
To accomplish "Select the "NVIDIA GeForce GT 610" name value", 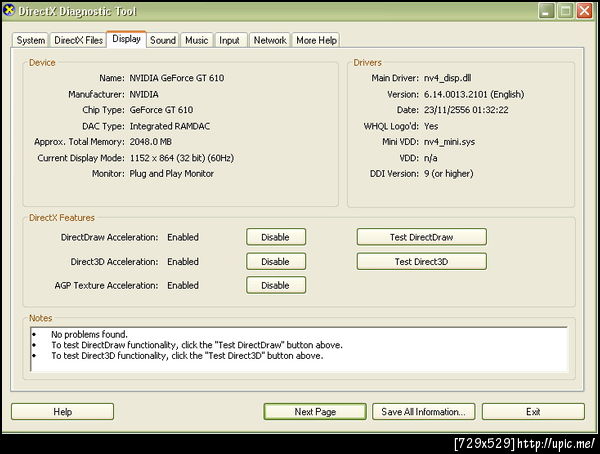I will (177, 78).
